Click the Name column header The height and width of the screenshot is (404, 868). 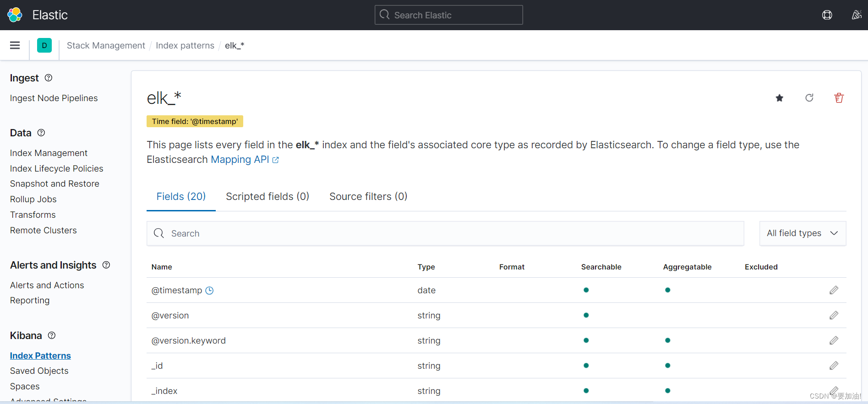point(162,267)
